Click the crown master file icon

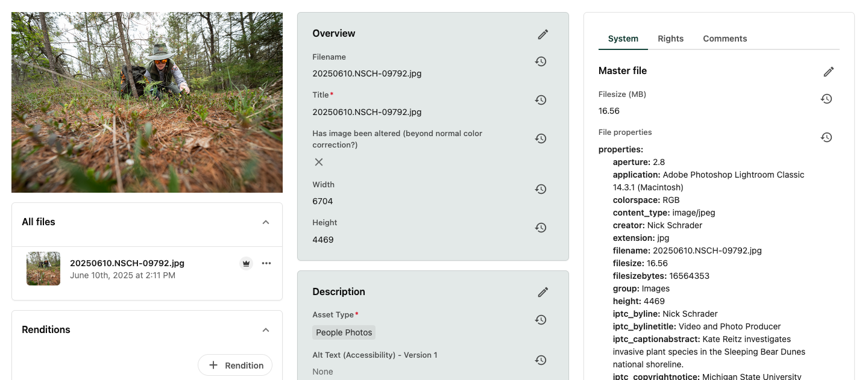[246, 263]
